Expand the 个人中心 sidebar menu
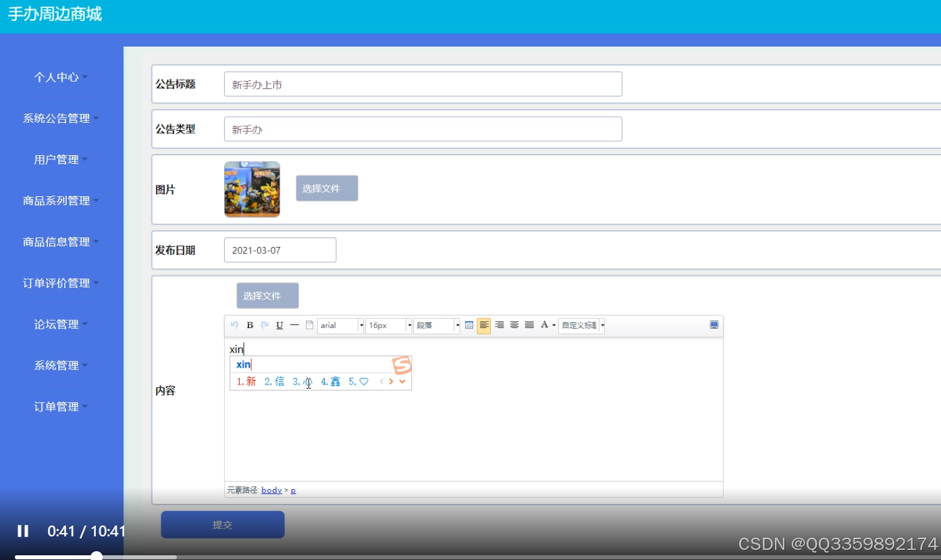 click(x=61, y=77)
